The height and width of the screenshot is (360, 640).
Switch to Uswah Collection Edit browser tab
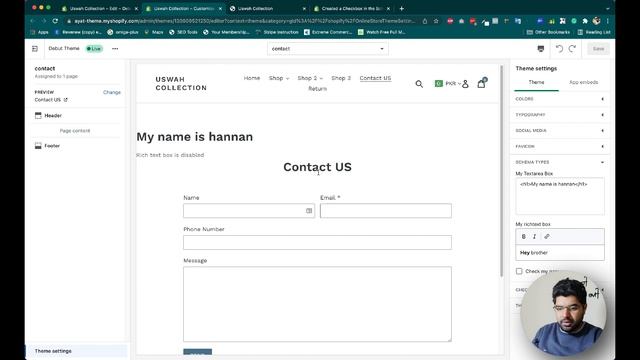[x=99, y=8]
